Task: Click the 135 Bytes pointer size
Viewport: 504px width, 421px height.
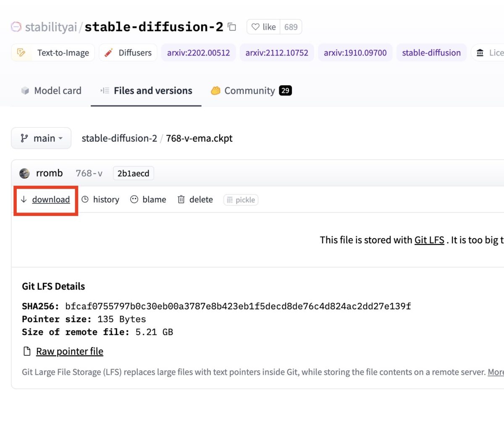Action: [122, 319]
